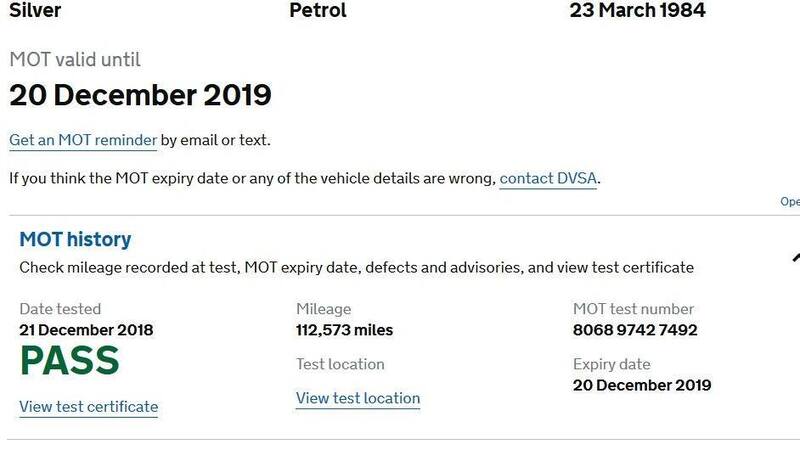Screen dimensions: 800x450
Task: Click the green PASS result text
Action: [69, 362]
